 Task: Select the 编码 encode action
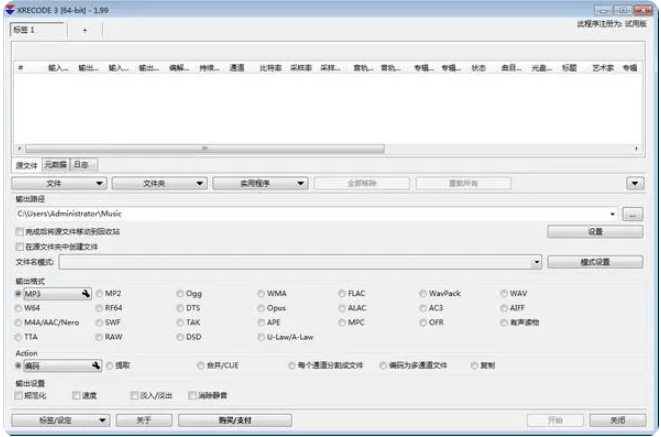tap(18, 365)
